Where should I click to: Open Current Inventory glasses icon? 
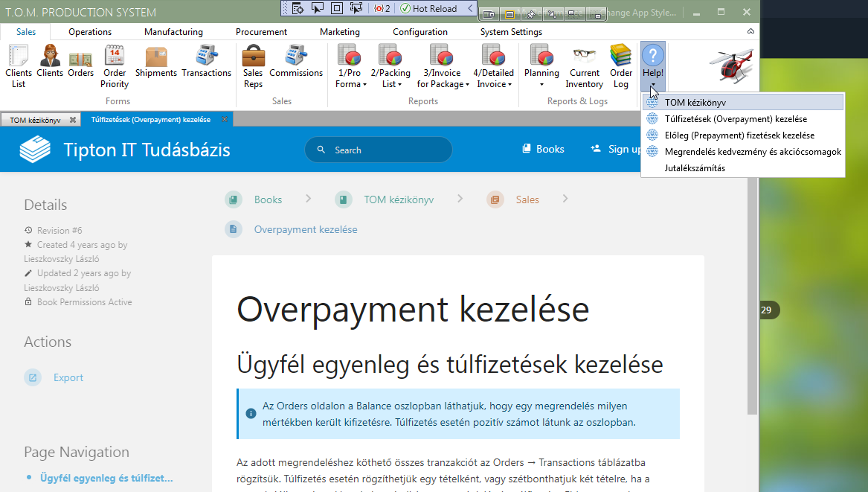click(x=585, y=66)
